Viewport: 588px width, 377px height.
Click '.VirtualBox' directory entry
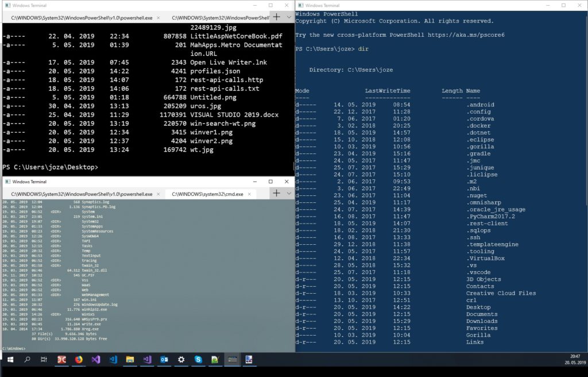coord(485,259)
